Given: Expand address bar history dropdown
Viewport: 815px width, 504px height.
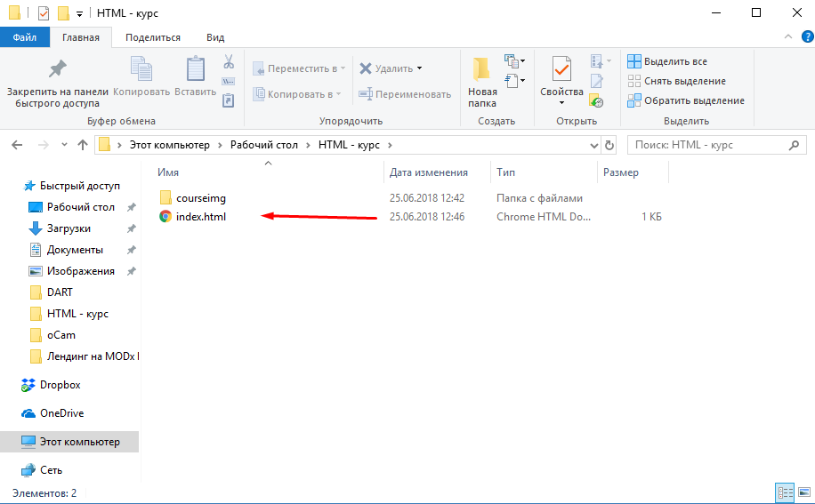Looking at the screenshot, I should click(x=594, y=146).
